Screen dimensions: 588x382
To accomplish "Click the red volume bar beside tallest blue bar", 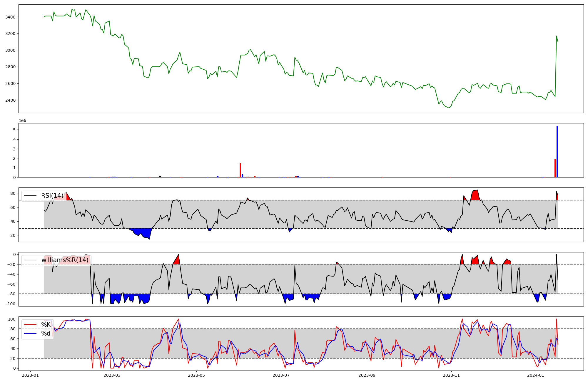I will [x=555, y=168].
